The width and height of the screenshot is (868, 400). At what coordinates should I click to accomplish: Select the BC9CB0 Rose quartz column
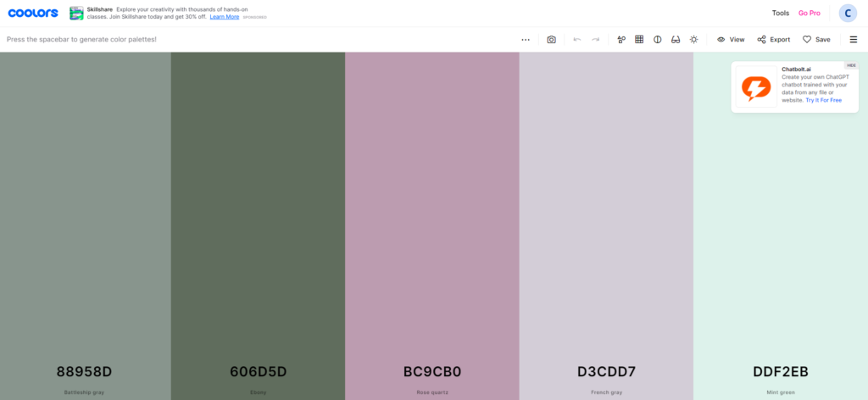click(x=431, y=225)
